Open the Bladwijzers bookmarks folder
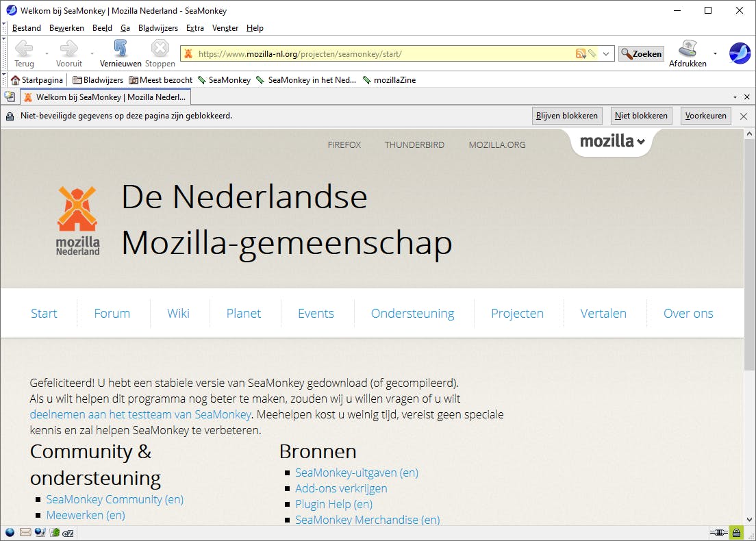 [98, 80]
